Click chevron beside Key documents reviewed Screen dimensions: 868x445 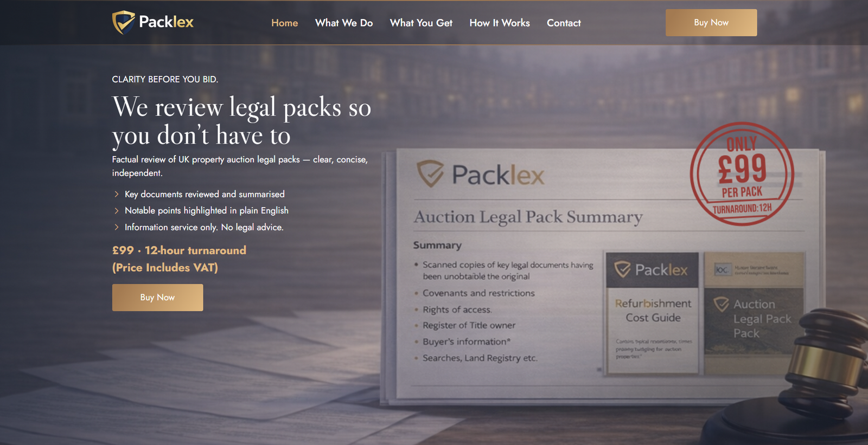(116, 194)
